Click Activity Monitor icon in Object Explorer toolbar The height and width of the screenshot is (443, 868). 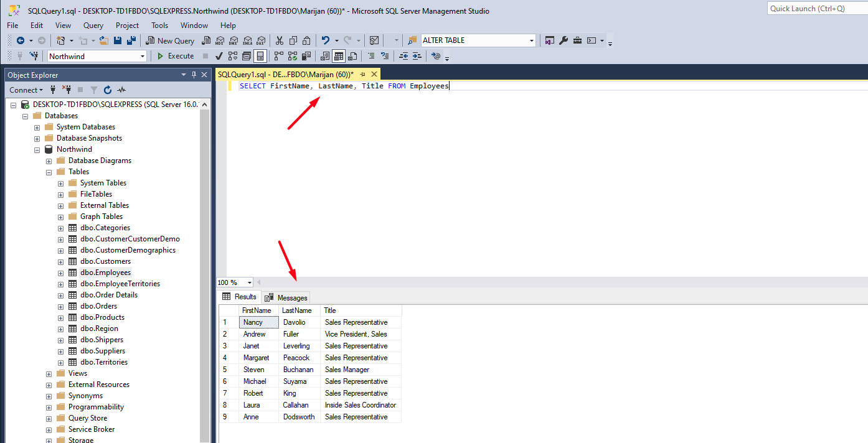122,90
